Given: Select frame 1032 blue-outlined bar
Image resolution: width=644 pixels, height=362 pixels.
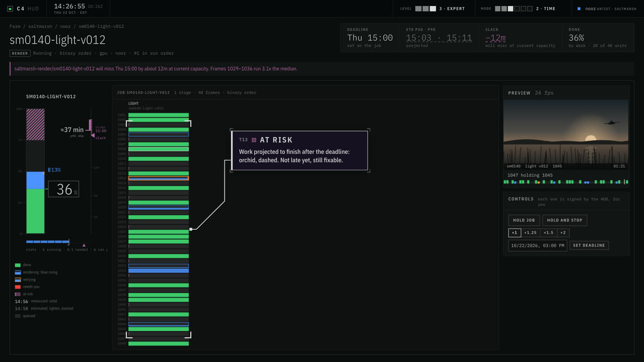Looking at the screenshot, I should [x=158, y=266].
